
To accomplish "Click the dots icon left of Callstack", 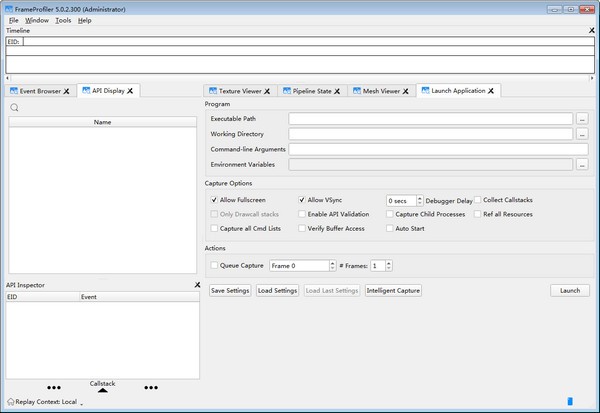I will [54, 388].
